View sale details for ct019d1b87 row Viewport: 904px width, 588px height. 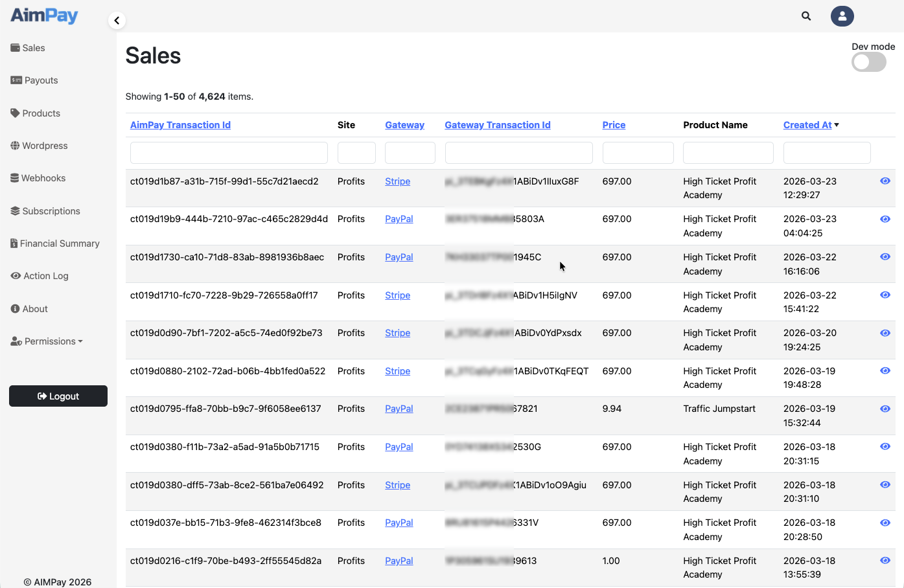pyautogui.click(x=885, y=181)
